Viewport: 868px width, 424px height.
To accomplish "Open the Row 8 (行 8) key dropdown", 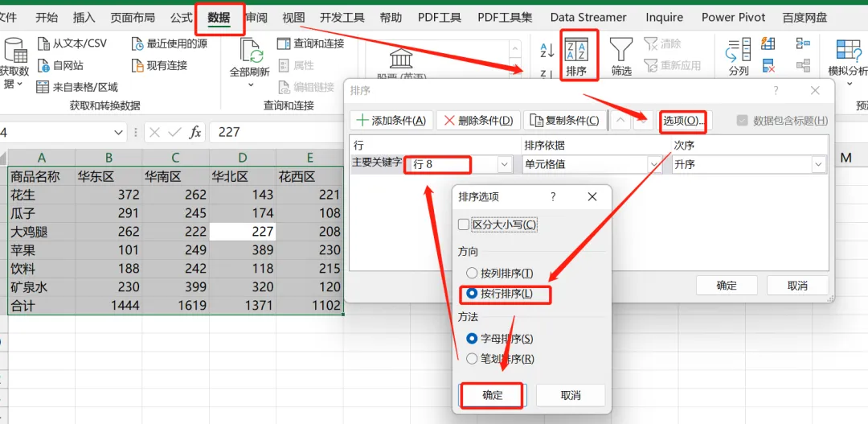I will [505, 165].
